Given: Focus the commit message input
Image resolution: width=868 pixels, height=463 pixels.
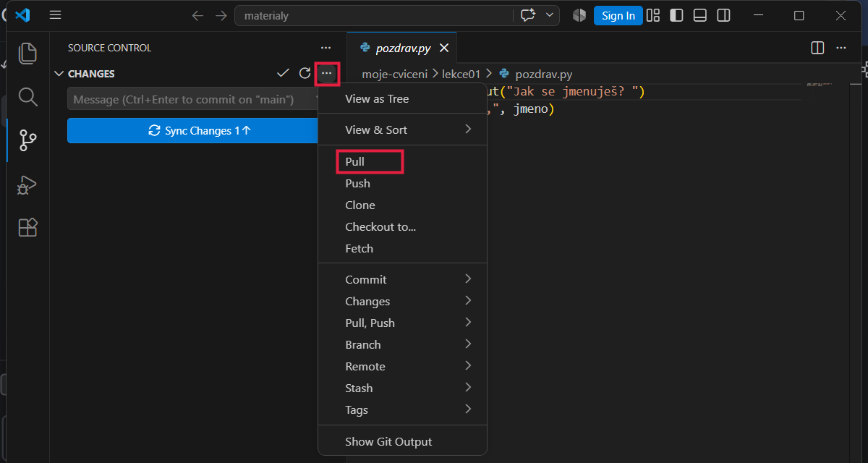Looking at the screenshot, I should click(x=192, y=99).
